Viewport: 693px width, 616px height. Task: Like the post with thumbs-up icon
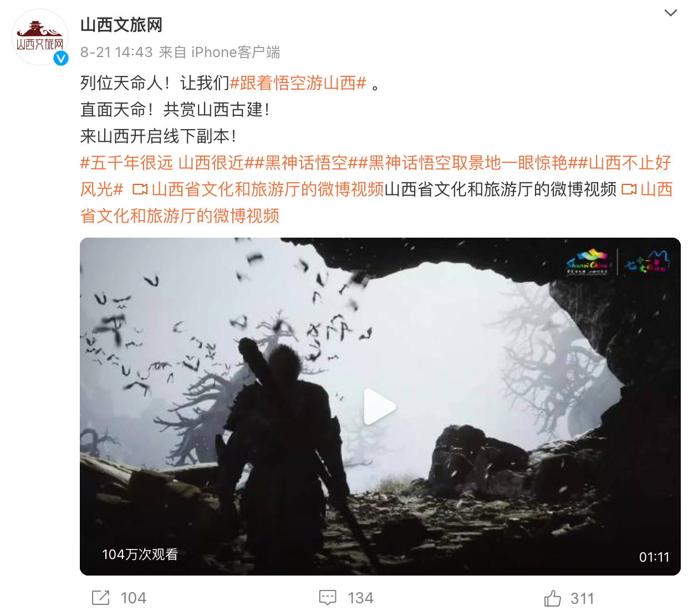click(x=553, y=598)
